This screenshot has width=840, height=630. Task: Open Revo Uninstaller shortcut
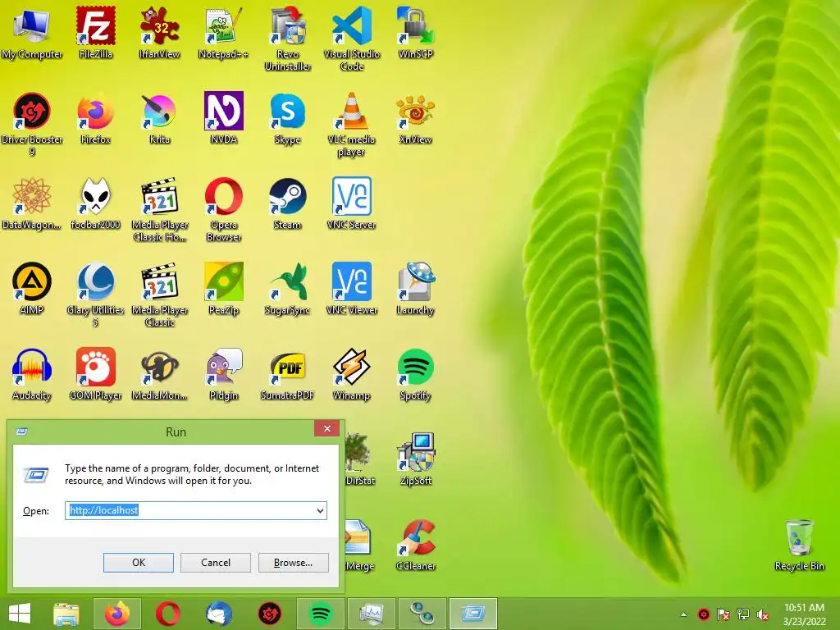(x=287, y=39)
